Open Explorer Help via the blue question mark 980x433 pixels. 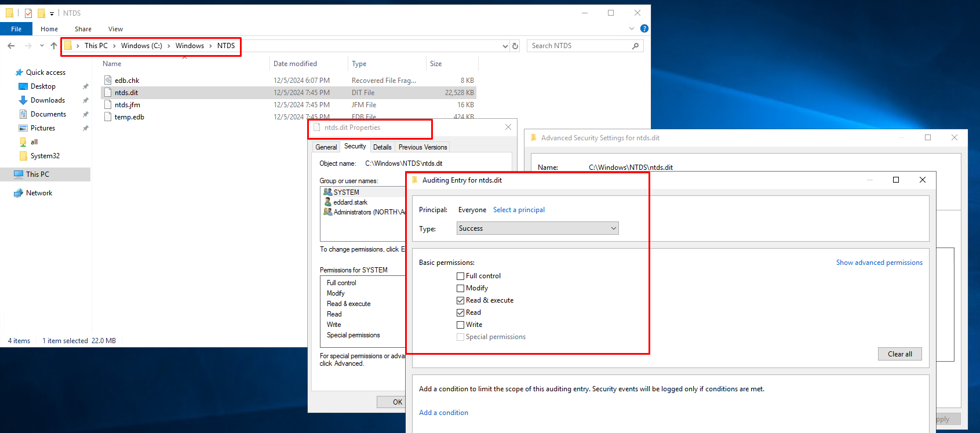pos(644,28)
